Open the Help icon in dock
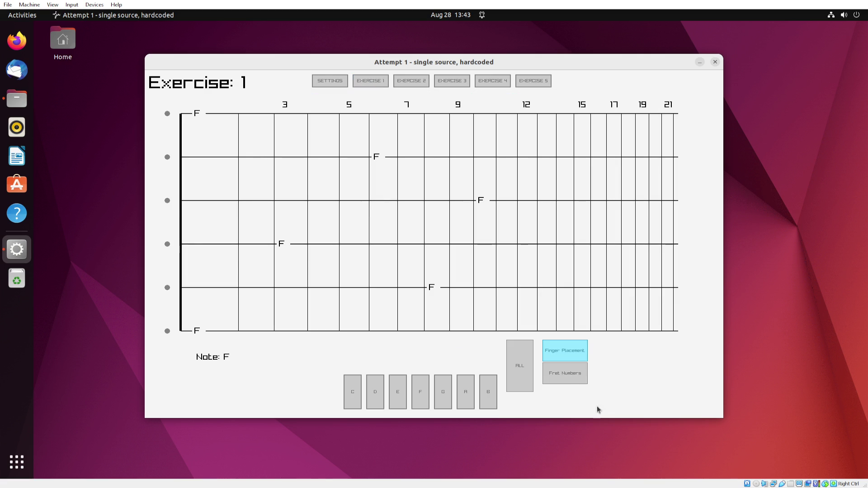Image resolution: width=868 pixels, height=488 pixels. [x=17, y=213]
